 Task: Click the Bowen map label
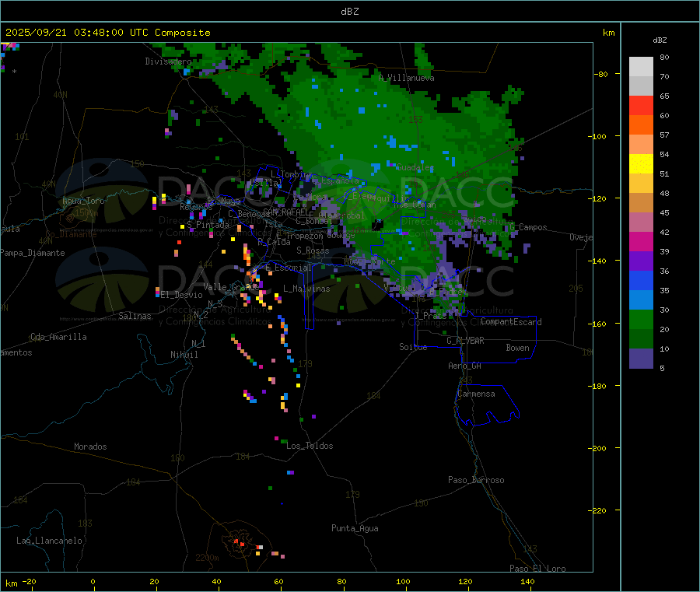pyautogui.click(x=517, y=348)
